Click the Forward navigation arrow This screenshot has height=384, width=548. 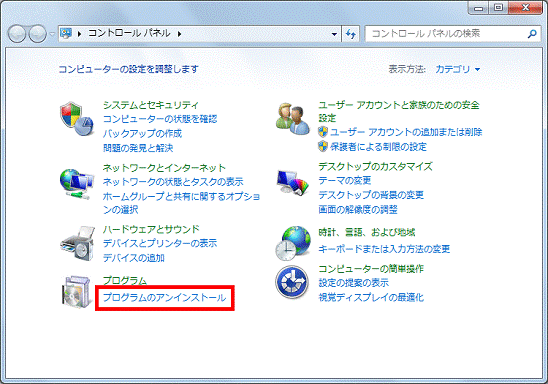click(x=37, y=34)
